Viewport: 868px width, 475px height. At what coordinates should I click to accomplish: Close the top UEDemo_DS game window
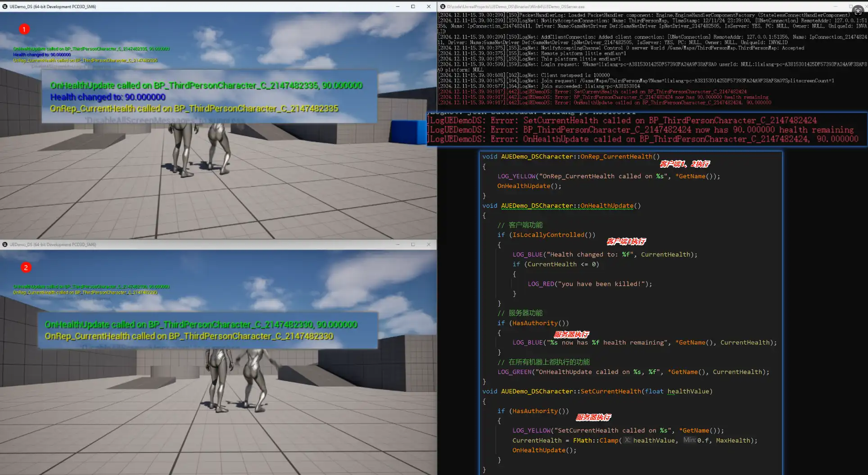[x=429, y=7]
